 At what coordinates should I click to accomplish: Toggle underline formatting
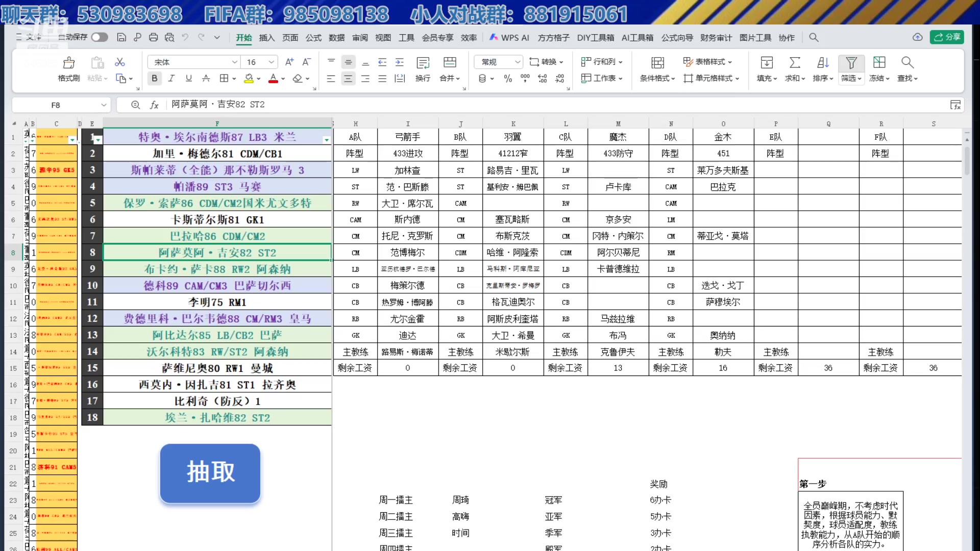point(188,79)
